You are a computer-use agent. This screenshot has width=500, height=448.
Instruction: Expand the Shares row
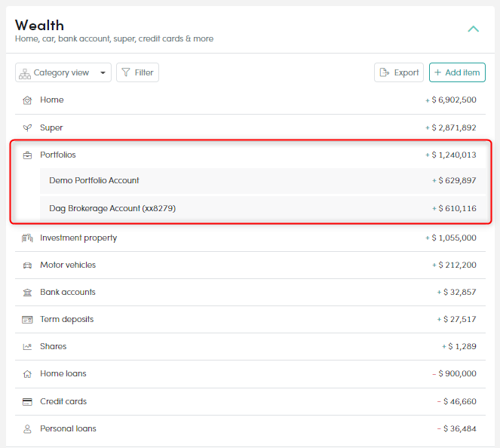pyautogui.click(x=250, y=346)
